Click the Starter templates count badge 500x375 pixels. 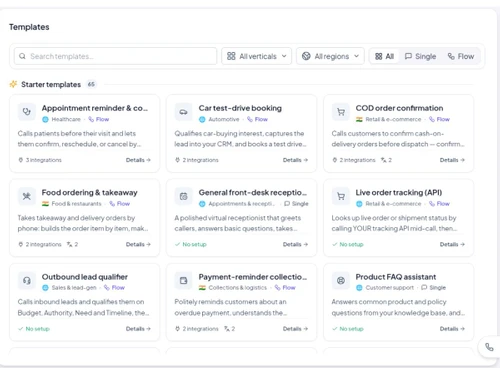91,84
